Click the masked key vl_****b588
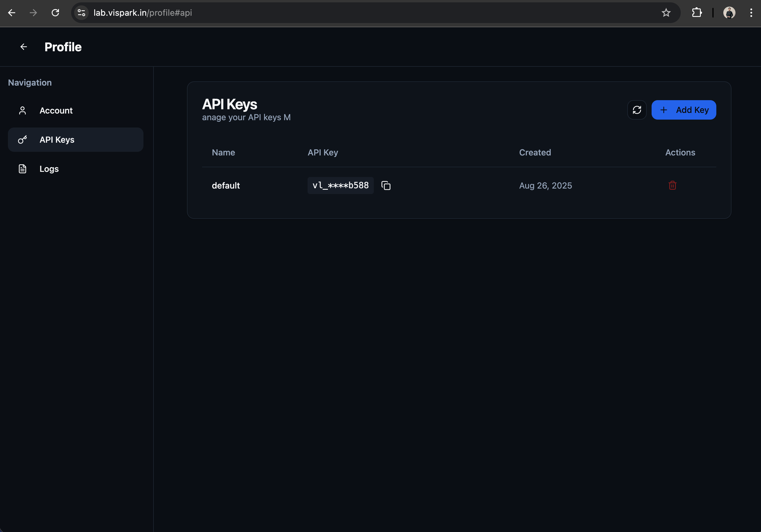Screen dimensions: 761x532 coord(340,186)
